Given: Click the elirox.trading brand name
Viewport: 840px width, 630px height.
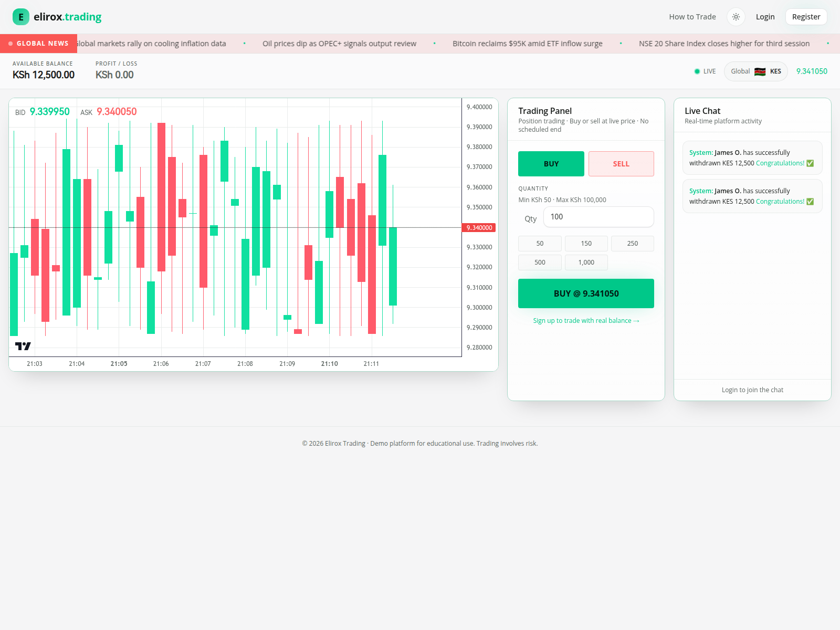Looking at the screenshot, I should 68,17.
